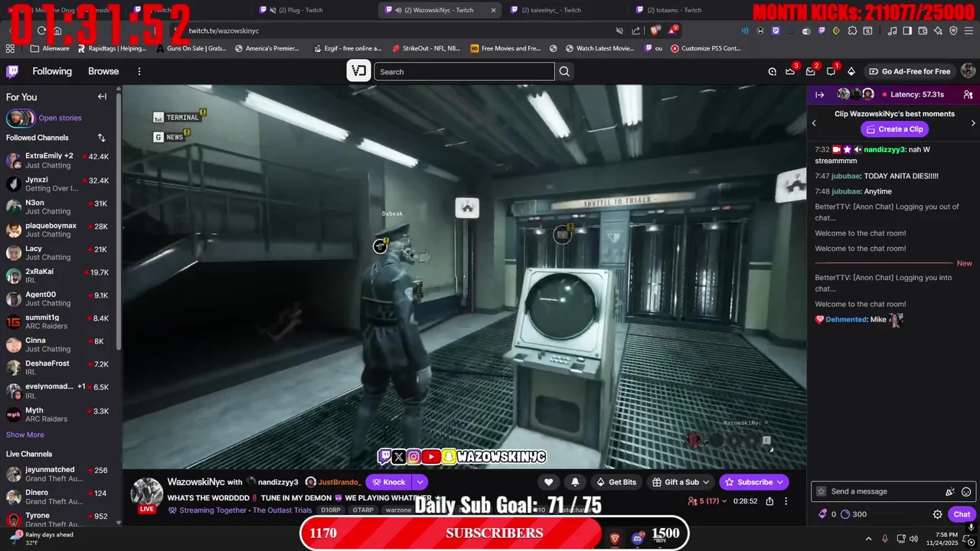Switch to the (2) Plug - Twitch tab
The image size is (980, 551).
coord(300,10)
